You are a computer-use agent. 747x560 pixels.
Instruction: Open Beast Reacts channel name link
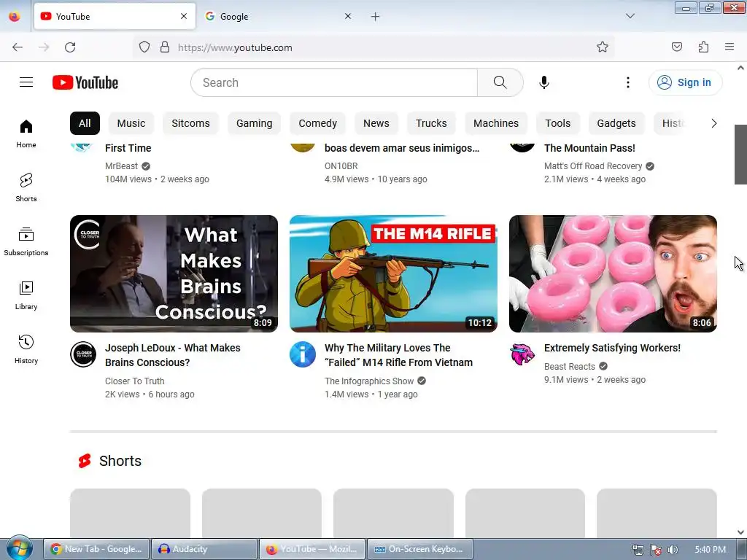(570, 367)
